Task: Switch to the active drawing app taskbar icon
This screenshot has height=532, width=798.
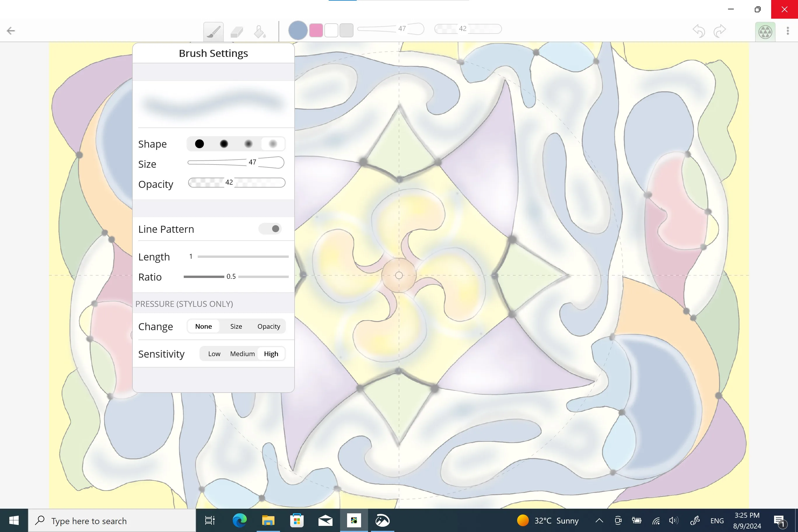Action: (x=354, y=520)
